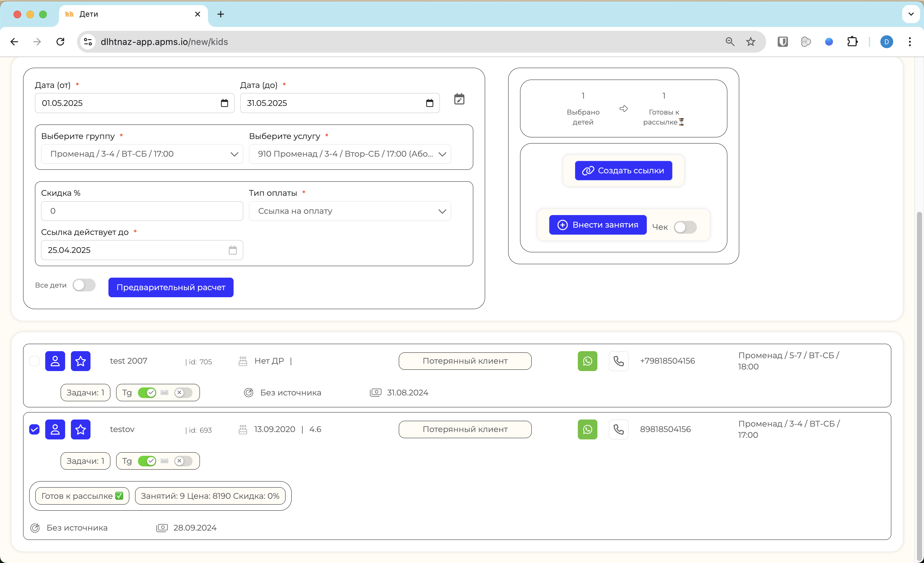Screen dimensions: 924x563
Task: Open the Bitwarden shield extension icon
Action: (x=783, y=42)
